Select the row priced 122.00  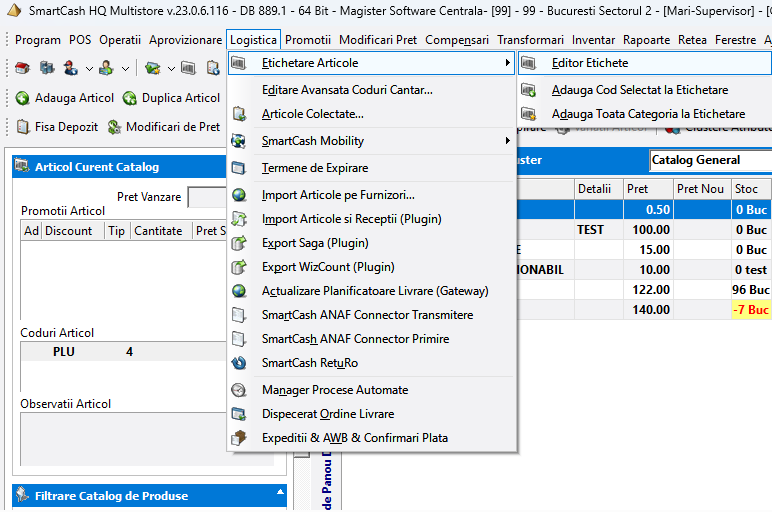644,290
